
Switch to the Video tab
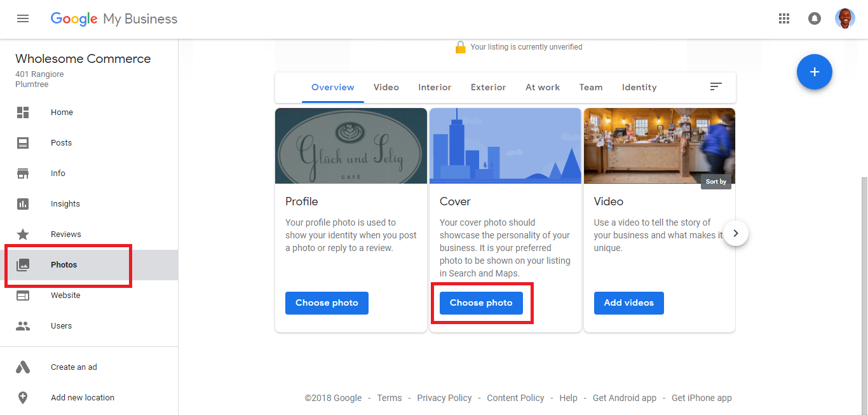click(386, 87)
